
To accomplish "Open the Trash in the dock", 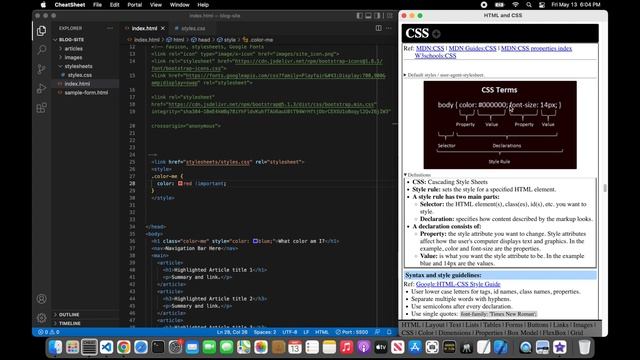I will click(x=584, y=347).
